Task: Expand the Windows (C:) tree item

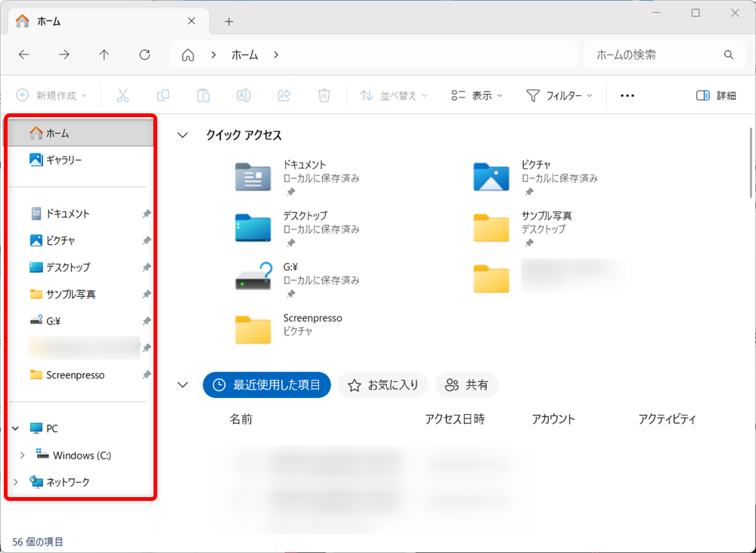Action: (22, 455)
